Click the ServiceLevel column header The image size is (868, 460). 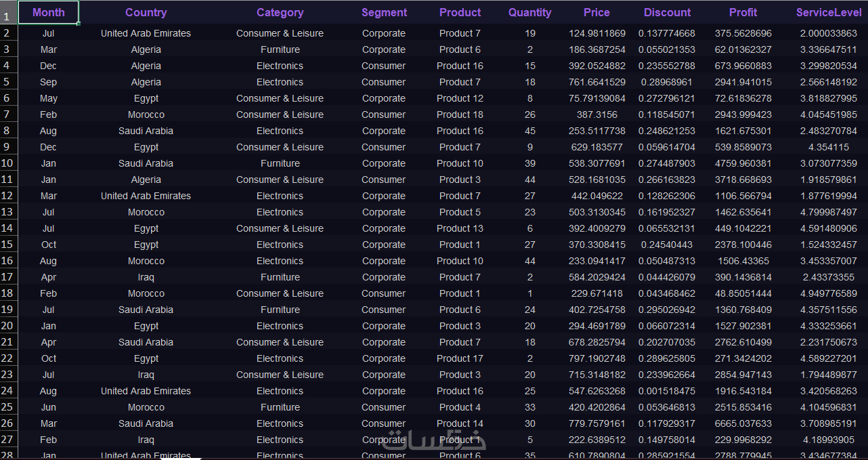828,12
